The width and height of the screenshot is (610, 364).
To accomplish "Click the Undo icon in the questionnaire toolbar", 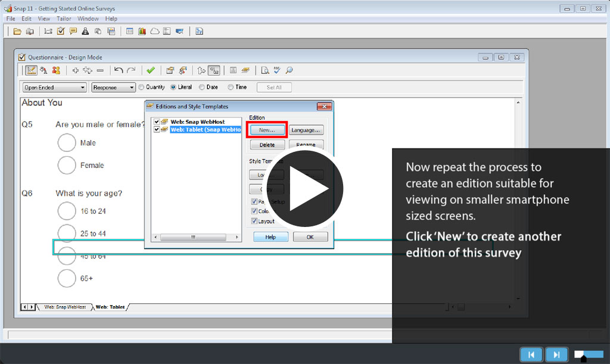I will [118, 70].
